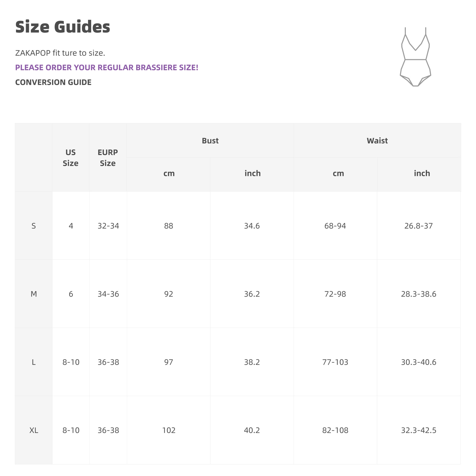
Task: Click the ZAKAPOP fit description text
Action: 60,53
